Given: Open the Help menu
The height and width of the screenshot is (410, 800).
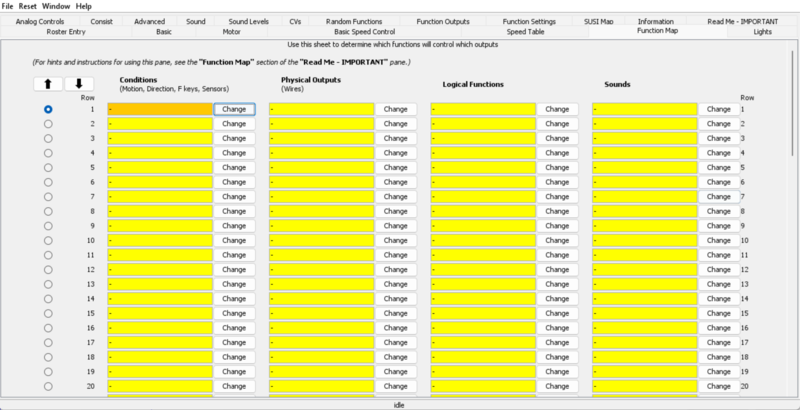Looking at the screenshot, I should pos(84,6).
